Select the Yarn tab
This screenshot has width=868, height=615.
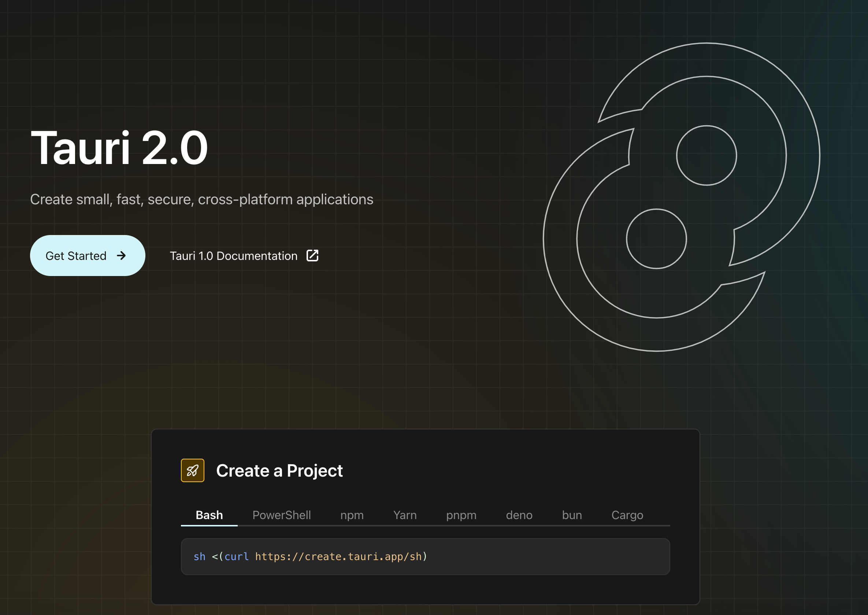pos(405,515)
